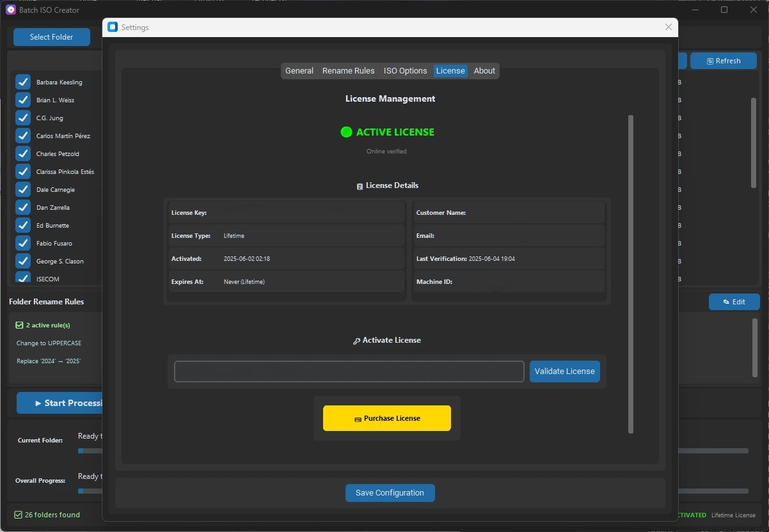Screen dimensions: 769x532
Task: Click the Settings dialog title icon
Action: pyautogui.click(x=113, y=27)
